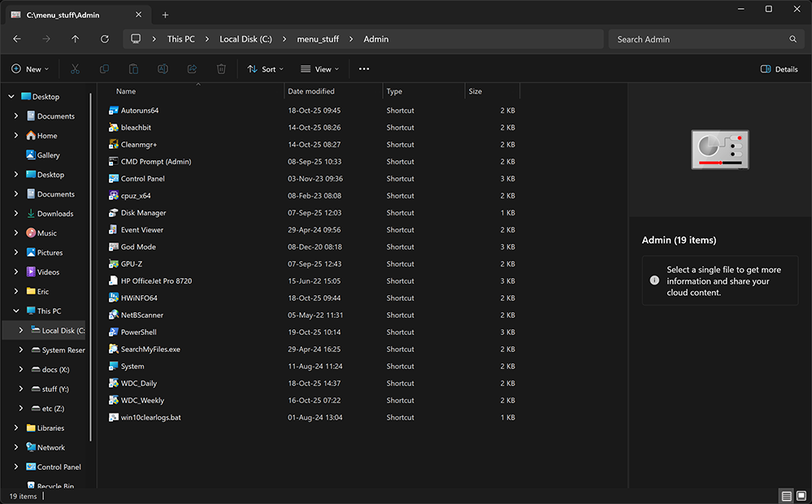Click menu_stuff in the address breadcrumb

click(318, 39)
